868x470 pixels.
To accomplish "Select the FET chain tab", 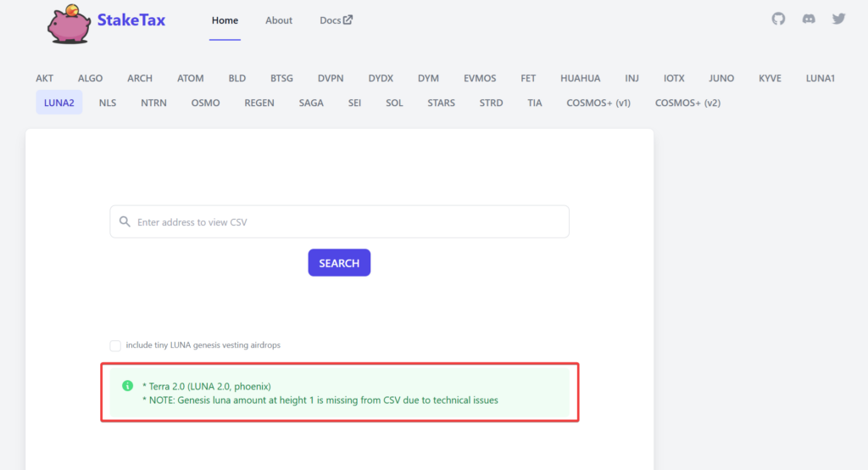I will pos(528,78).
